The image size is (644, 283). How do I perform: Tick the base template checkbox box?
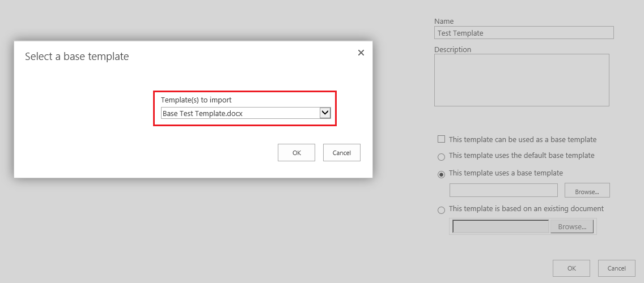441,139
